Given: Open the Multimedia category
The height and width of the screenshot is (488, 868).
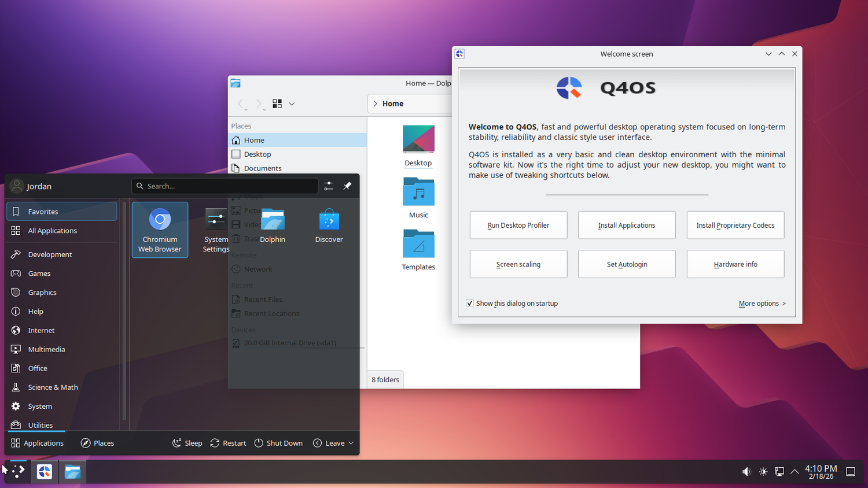Looking at the screenshot, I should point(62,350).
